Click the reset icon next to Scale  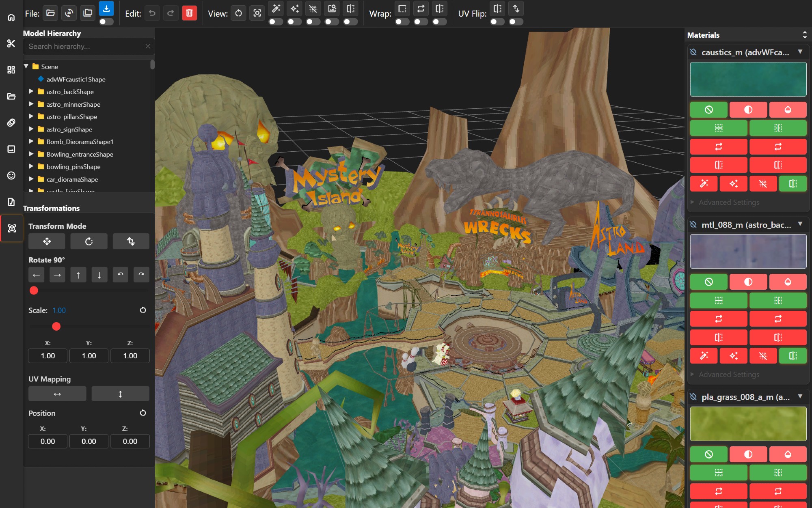tap(143, 310)
